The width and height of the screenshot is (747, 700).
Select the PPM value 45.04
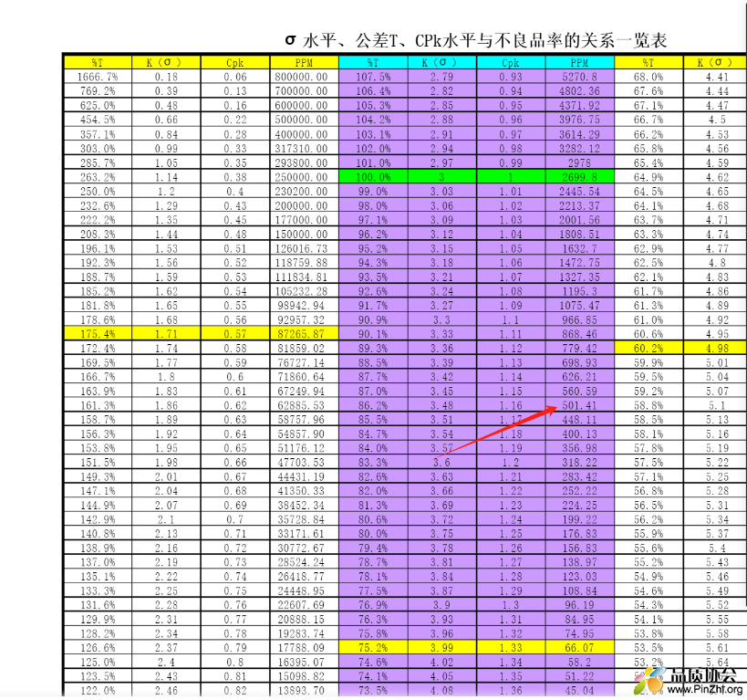580,690
